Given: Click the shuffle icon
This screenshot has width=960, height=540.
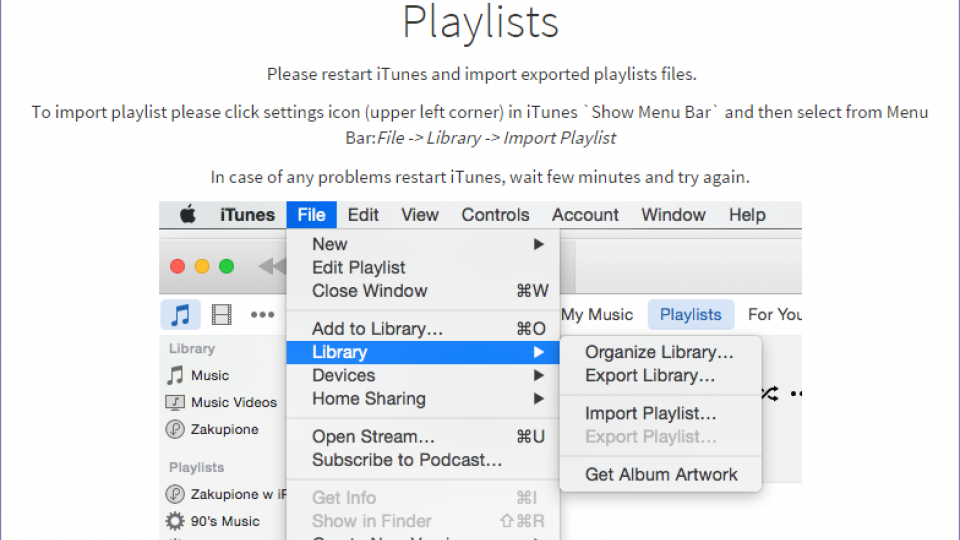Looking at the screenshot, I should 770,394.
